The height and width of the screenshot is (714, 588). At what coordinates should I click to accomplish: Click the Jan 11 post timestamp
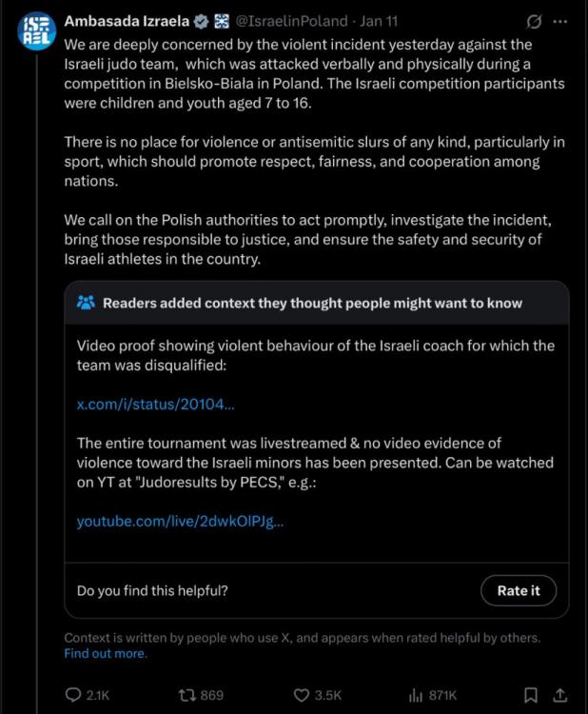379,21
